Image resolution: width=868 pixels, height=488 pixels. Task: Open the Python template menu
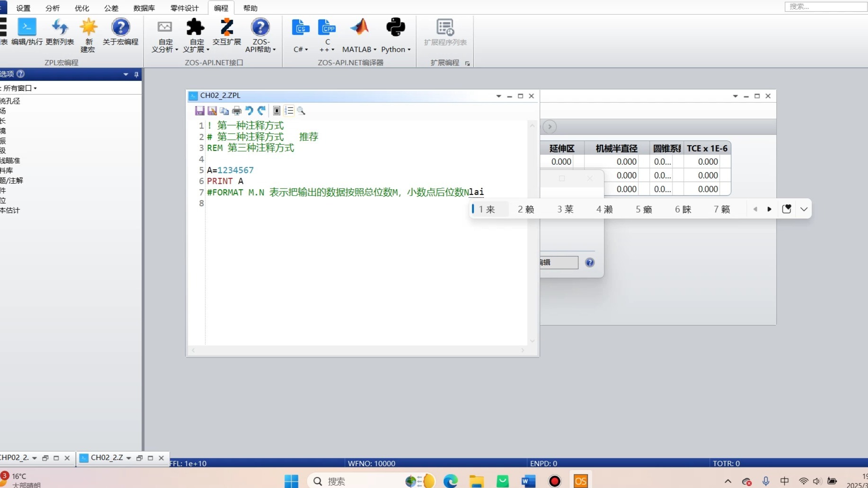[x=396, y=35]
